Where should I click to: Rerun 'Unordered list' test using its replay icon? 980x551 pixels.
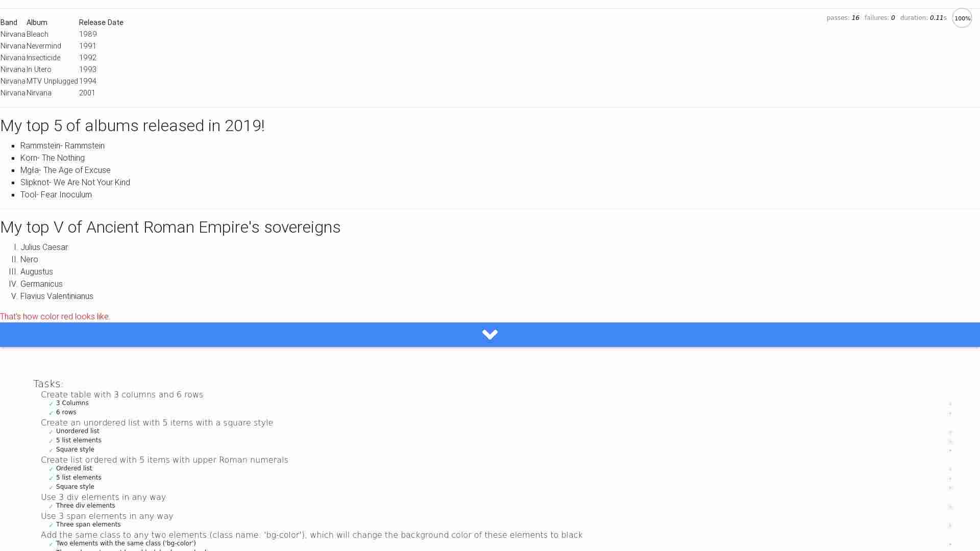click(x=950, y=432)
